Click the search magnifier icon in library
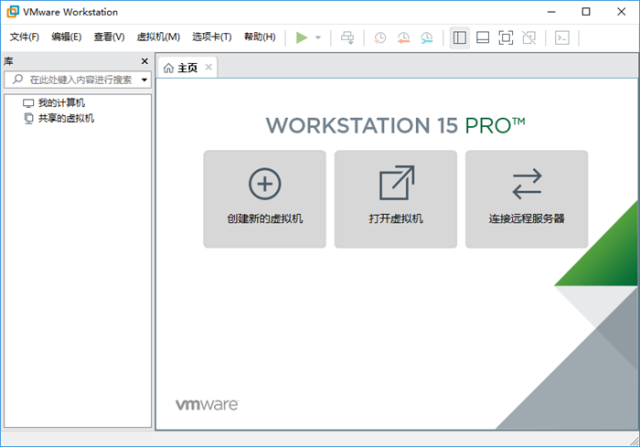The image size is (640, 447). tap(18, 79)
